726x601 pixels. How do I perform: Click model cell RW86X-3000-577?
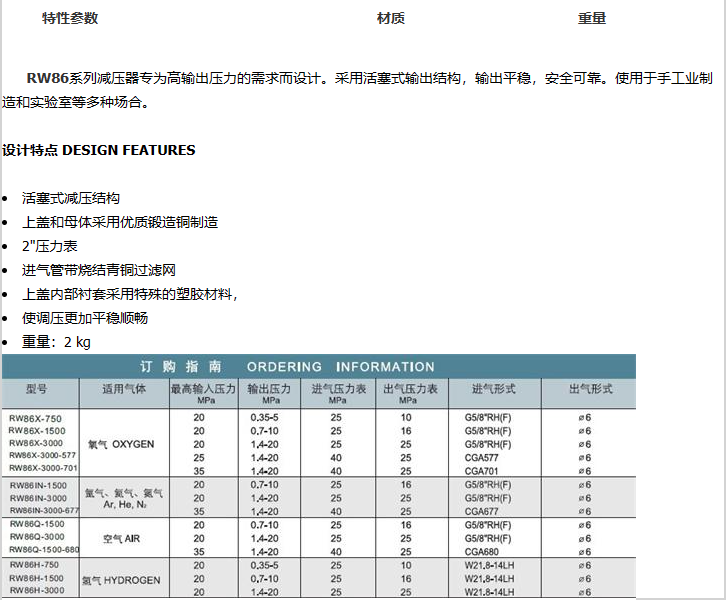point(43,455)
